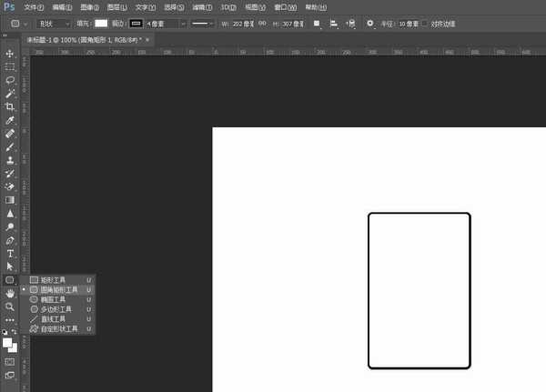Open the stroke line style dropdown

pyautogui.click(x=201, y=23)
